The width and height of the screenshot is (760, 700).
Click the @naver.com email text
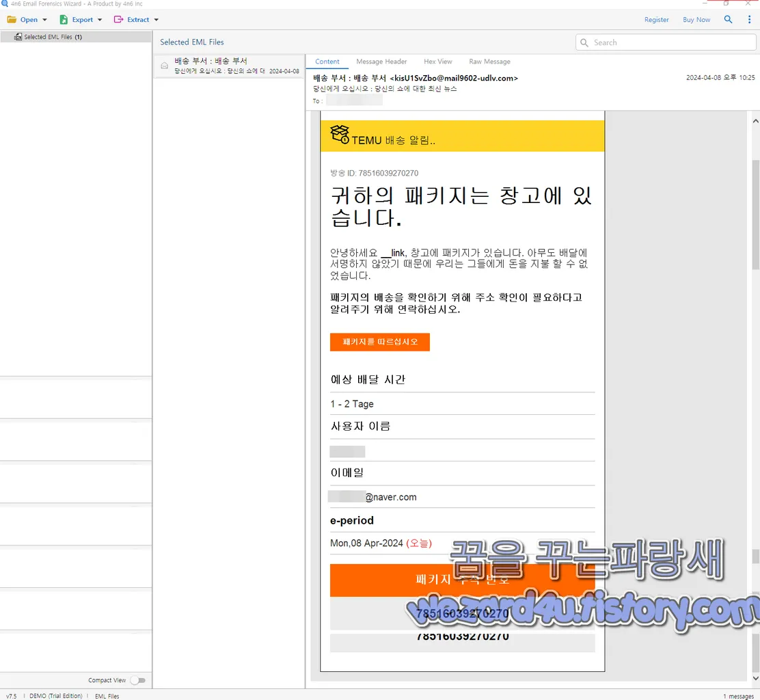coord(391,497)
